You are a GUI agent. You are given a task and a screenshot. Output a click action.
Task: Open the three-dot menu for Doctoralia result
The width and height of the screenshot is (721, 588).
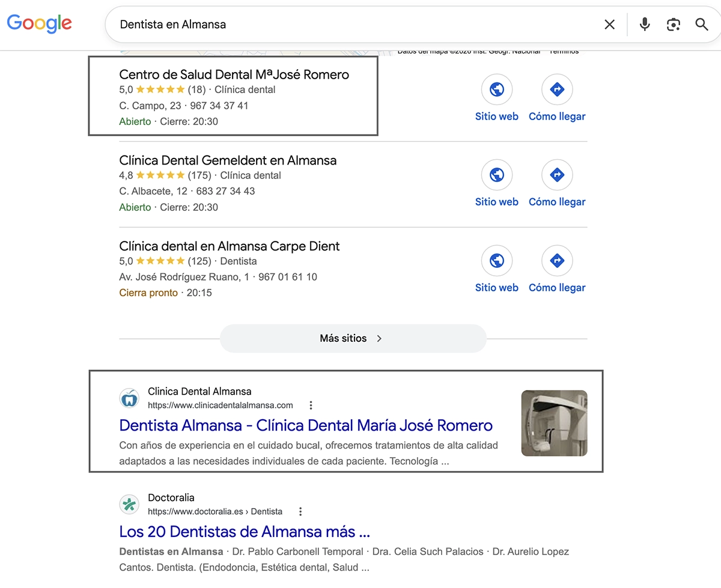click(x=300, y=512)
